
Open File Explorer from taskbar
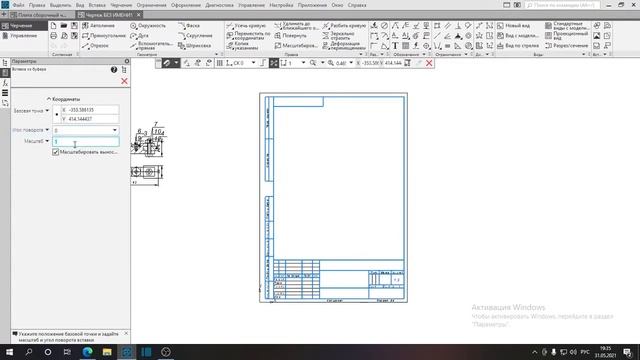pos(107,352)
